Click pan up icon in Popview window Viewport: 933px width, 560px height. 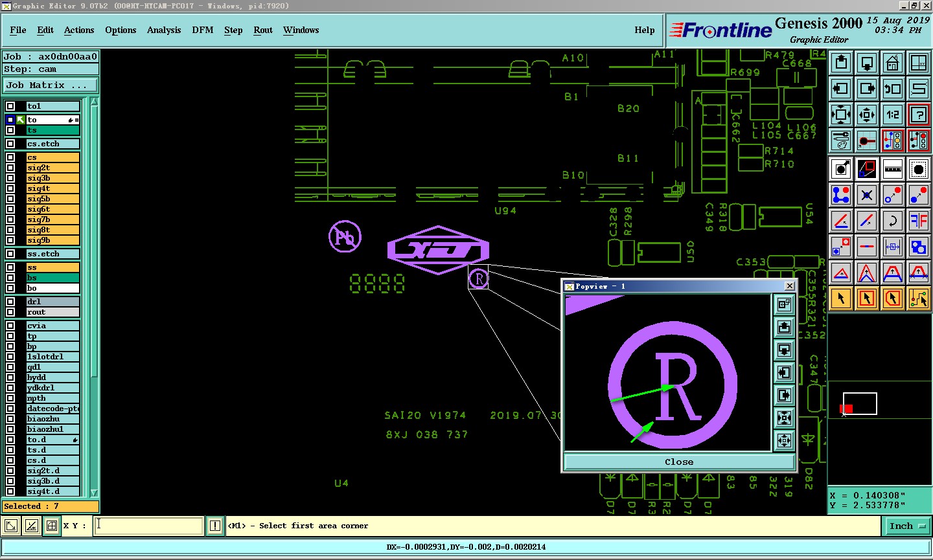coord(784,327)
